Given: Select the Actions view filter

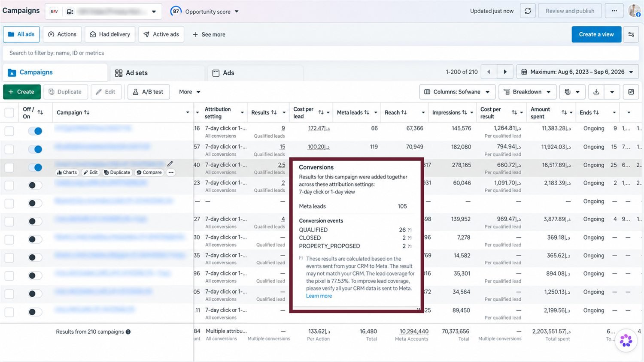Looking at the screenshot, I should pyautogui.click(x=62, y=34).
